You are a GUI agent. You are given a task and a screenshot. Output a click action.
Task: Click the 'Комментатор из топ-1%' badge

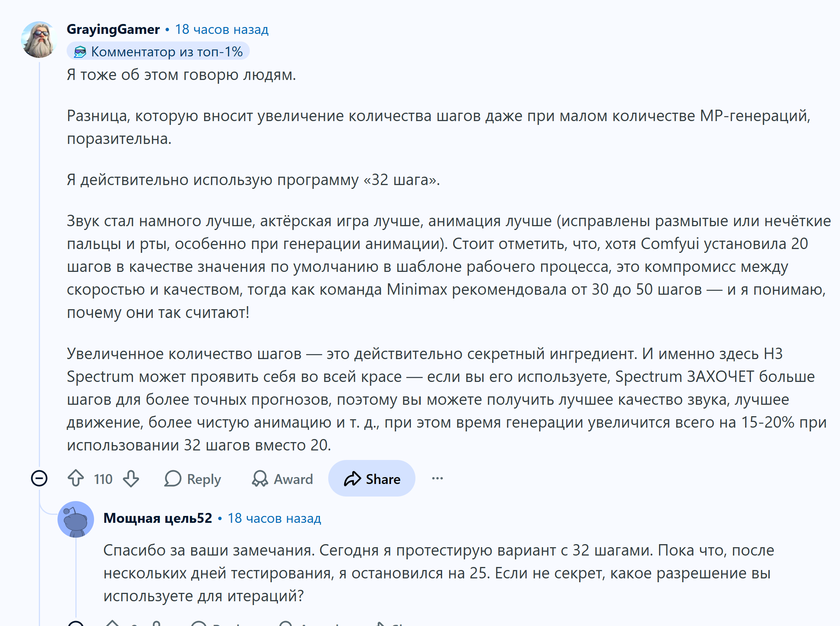tap(158, 51)
